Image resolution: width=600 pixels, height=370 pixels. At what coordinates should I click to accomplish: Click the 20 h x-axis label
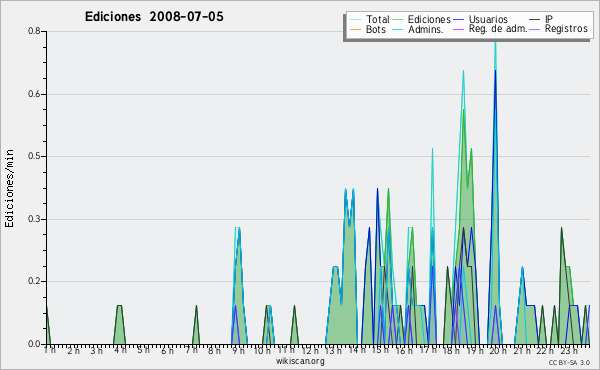coord(498,350)
